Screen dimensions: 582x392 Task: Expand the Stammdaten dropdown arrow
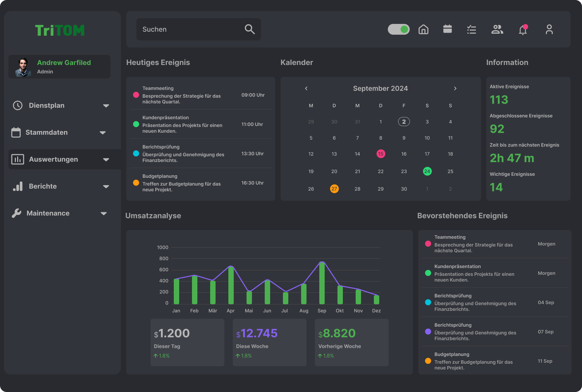[103, 133]
